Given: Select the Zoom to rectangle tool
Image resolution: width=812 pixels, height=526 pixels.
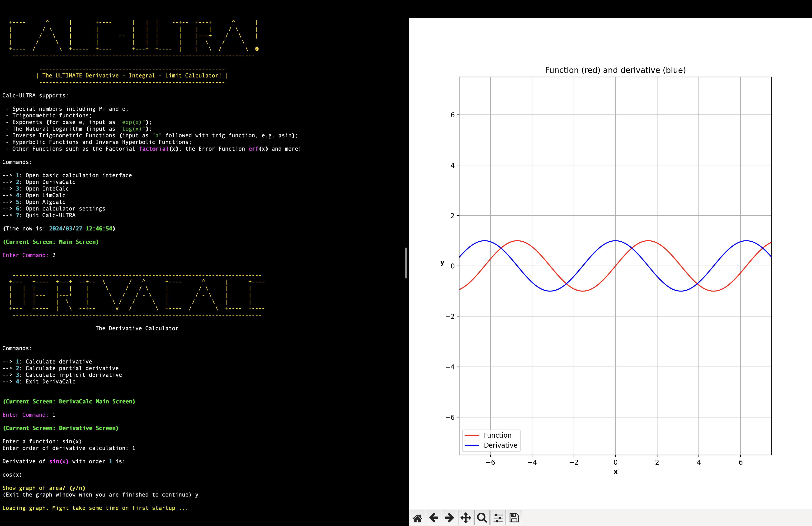Looking at the screenshot, I should click(482, 518).
